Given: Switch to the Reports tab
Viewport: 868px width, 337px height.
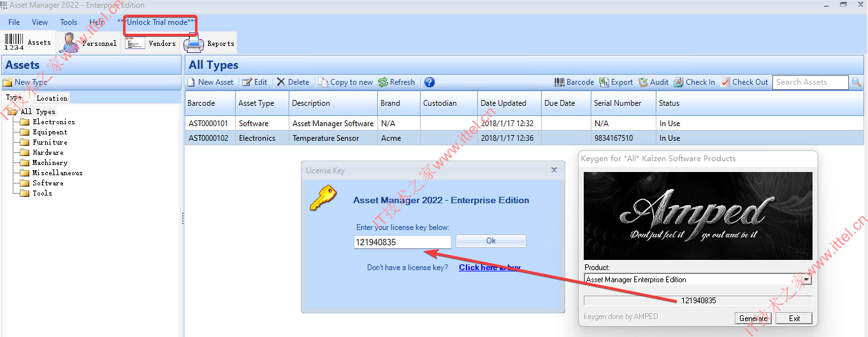Looking at the screenshot, I should pyautogui.click(x=210, y=43).
